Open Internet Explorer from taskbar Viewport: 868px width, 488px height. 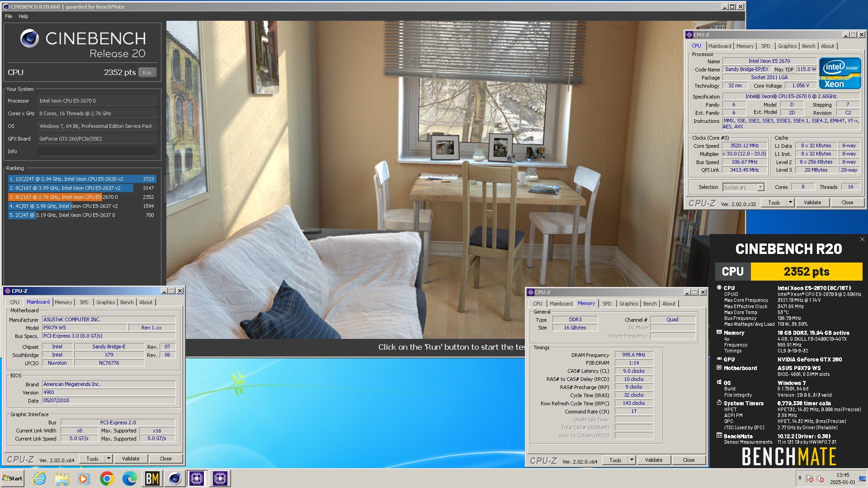[x=40, y=479]
